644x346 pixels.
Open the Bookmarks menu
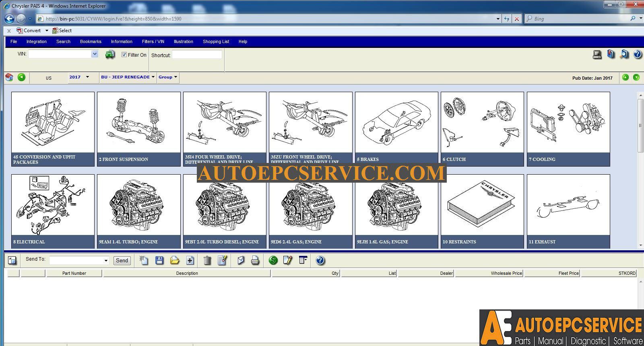[x=91, y=41]
